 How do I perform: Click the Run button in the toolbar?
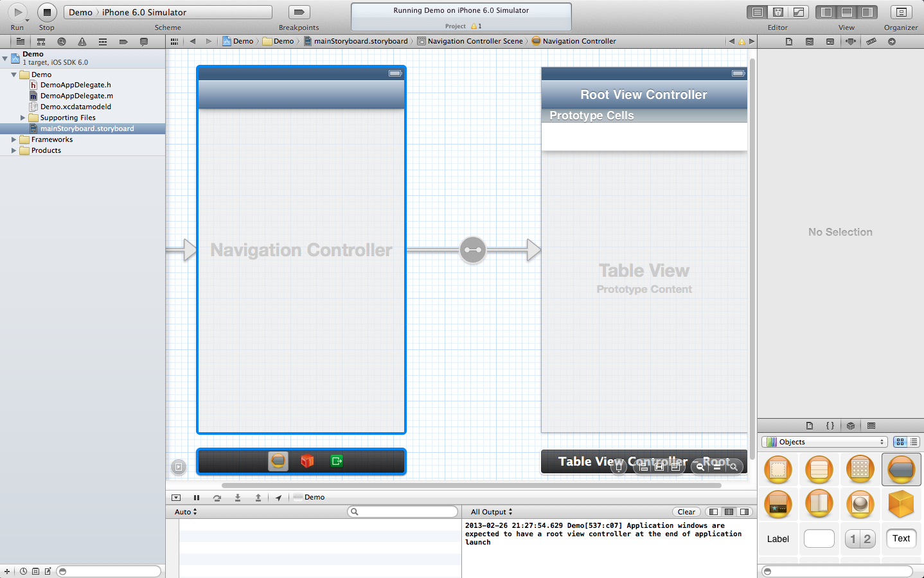[17, 12]
